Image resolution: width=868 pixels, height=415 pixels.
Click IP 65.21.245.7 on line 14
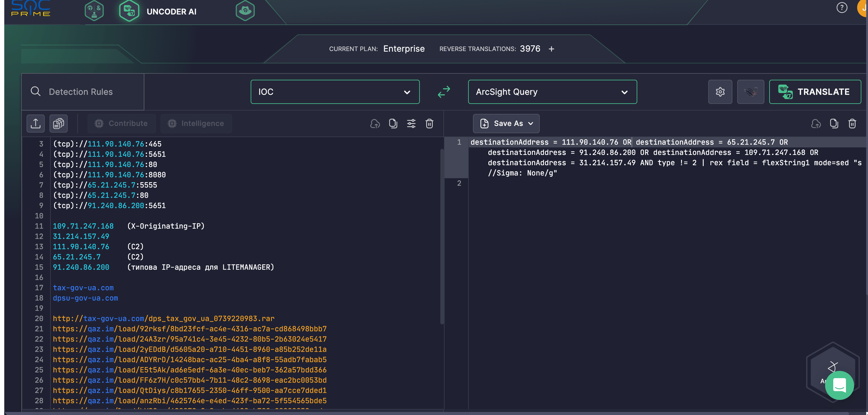click(76, 257)
